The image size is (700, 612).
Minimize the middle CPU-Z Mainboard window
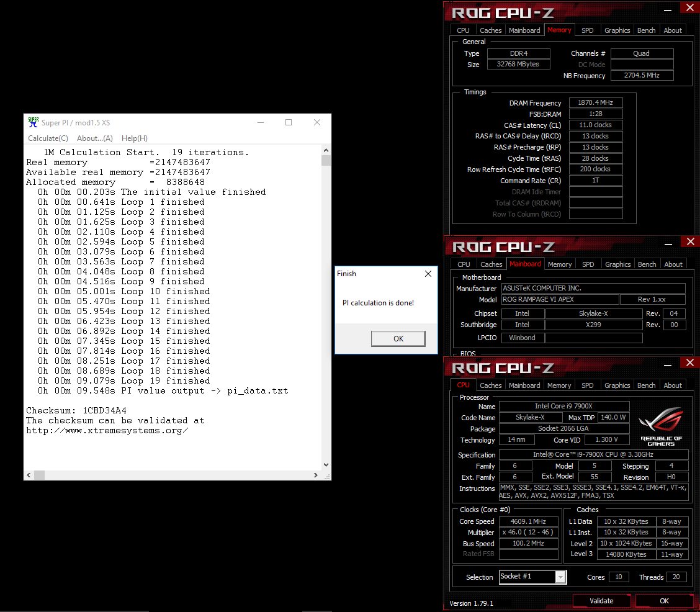click(x=668, y=244)
